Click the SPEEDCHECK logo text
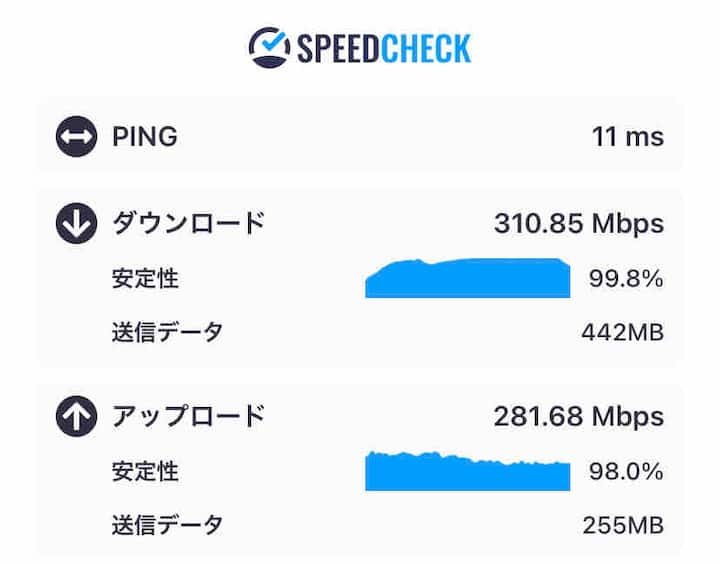This screenshot has width=720, height=564. coord(383,47)
